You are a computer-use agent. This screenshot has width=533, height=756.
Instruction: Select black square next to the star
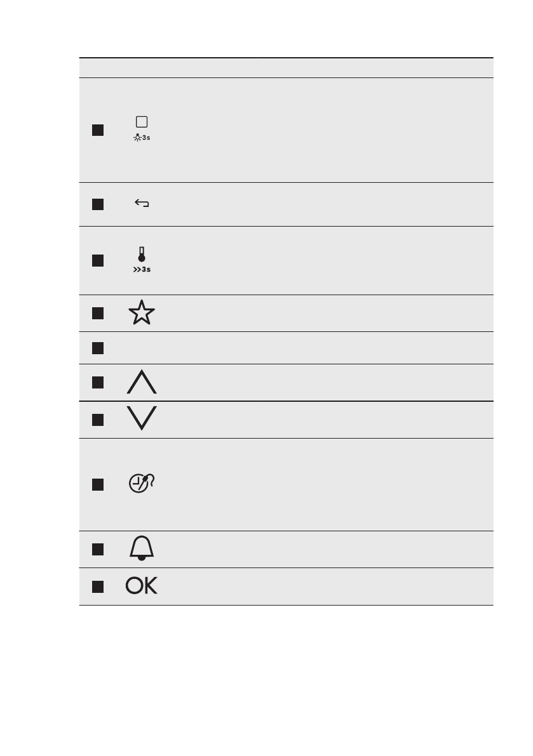pyautogui.click(x=97, y=313)
